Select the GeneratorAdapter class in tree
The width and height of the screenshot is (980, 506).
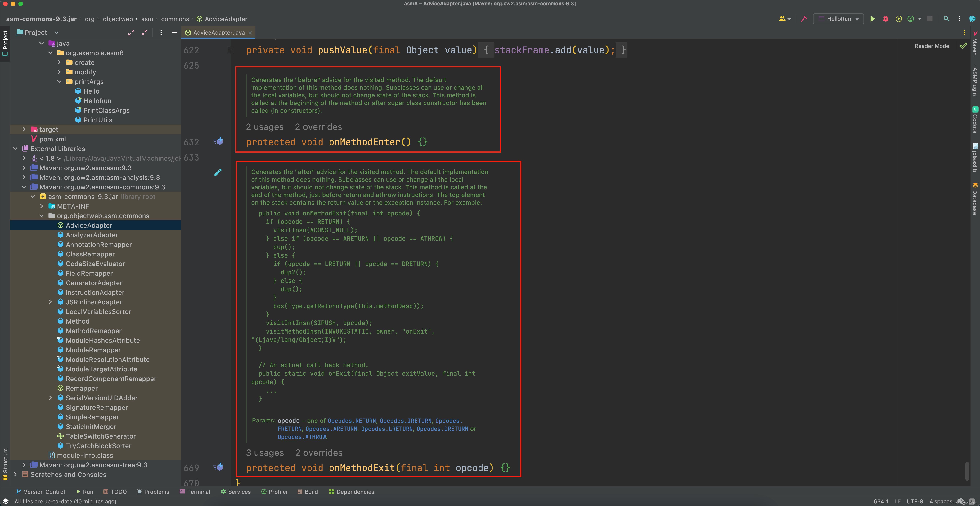94,283
